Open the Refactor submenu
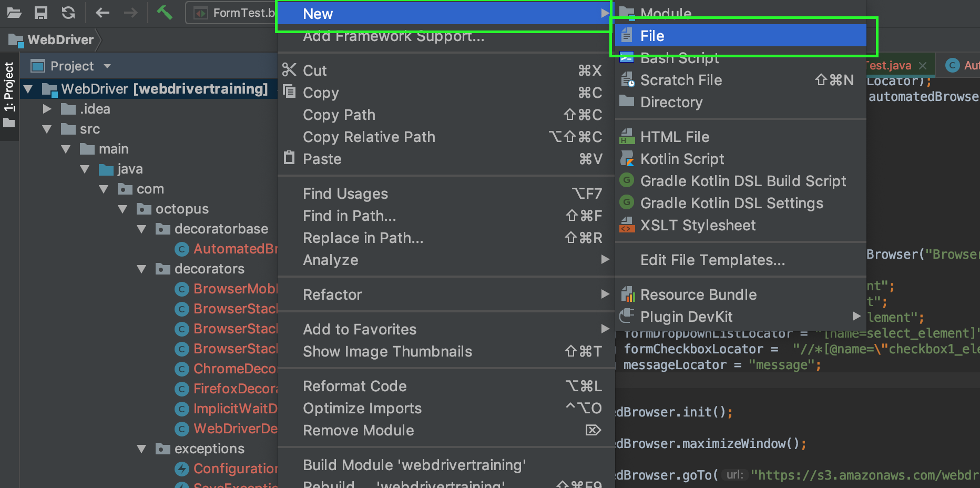 coord(332,294)
